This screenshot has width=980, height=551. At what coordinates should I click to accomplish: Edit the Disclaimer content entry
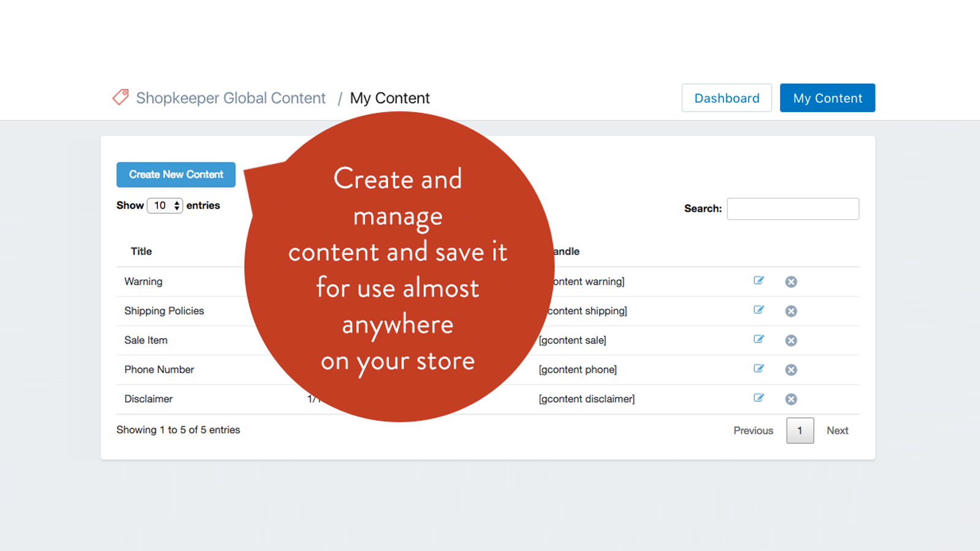coord(758,399)
